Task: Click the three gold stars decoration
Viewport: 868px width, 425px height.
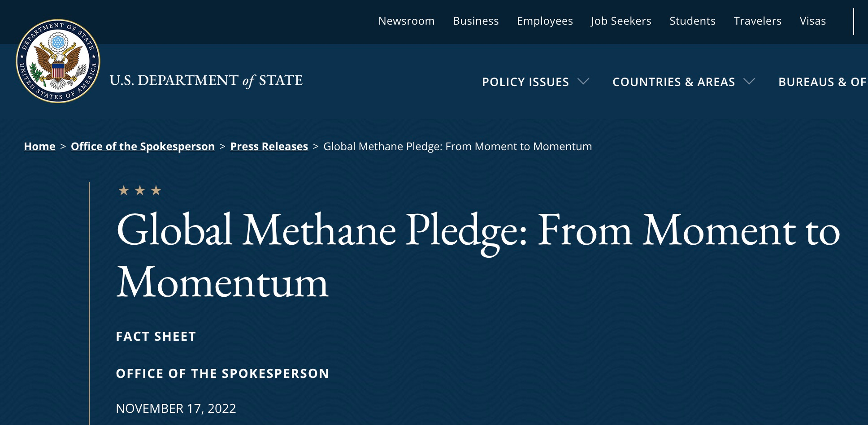Action: [x=139, y=191]
